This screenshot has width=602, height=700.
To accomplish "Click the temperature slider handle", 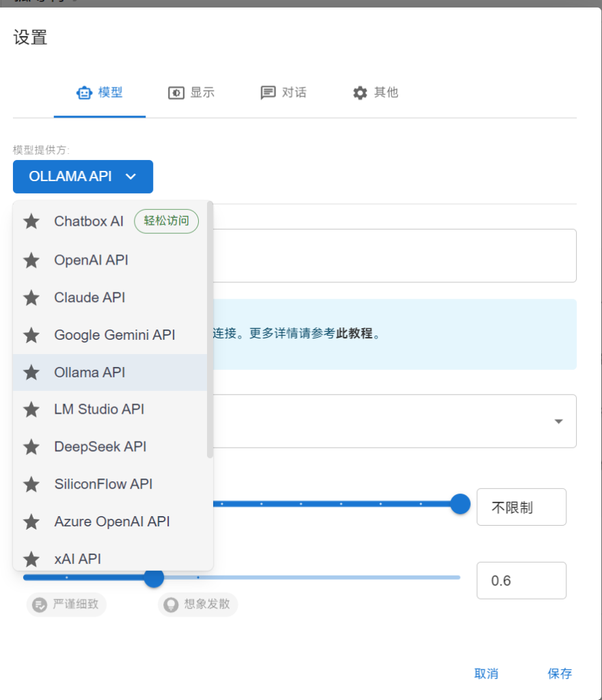I will click(x=154, y=578).
